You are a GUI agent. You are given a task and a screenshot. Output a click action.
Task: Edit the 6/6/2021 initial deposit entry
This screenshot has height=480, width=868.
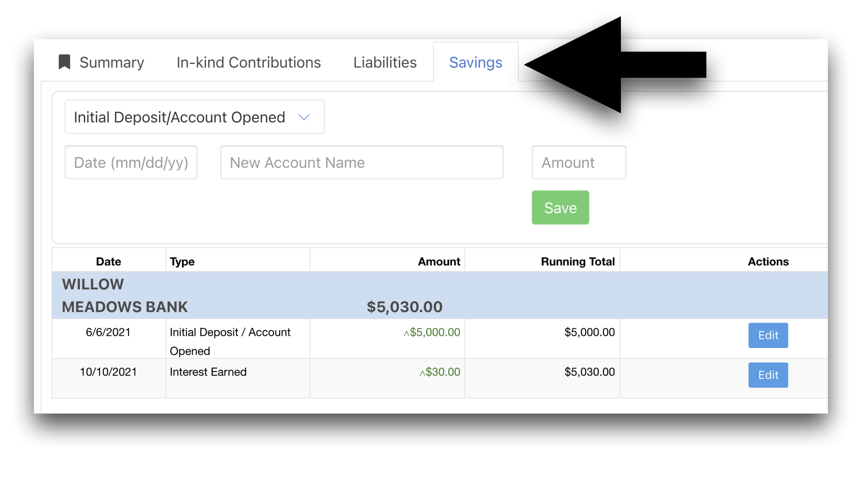(768, 335)
